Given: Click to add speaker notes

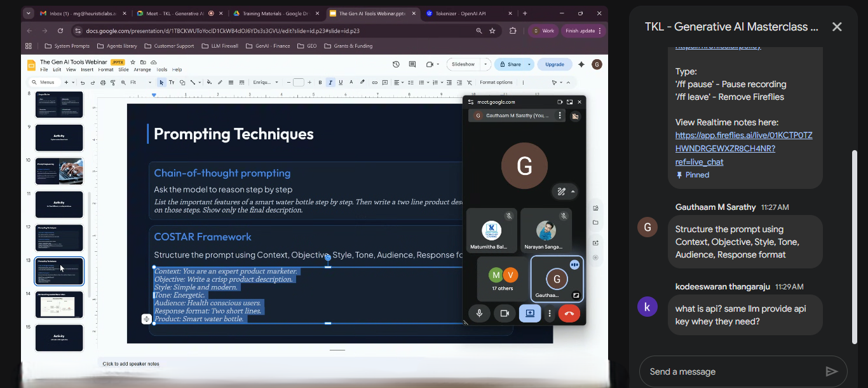Looking at the screenshot, I should pyautogui.click(x=130, y=364).
